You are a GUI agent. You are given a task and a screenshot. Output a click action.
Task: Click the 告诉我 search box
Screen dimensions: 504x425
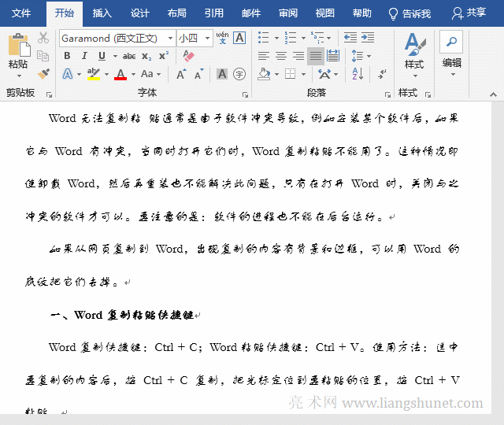(409, 13)
